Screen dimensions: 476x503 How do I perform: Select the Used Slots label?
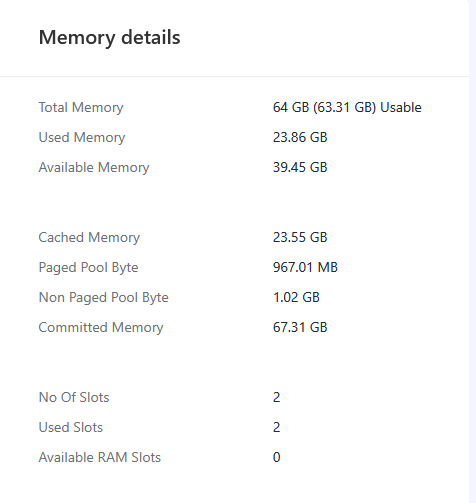coord(71,427)
